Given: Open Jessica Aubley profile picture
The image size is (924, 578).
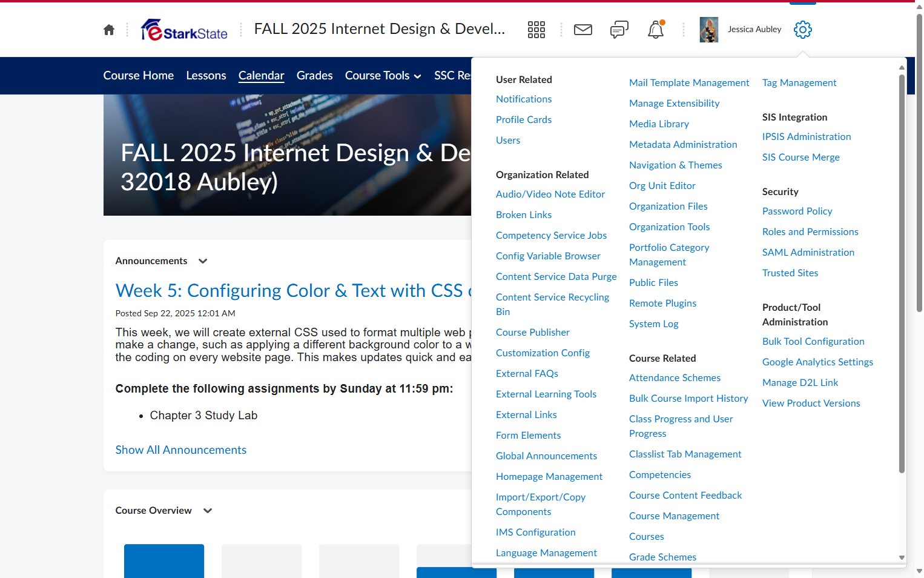Looking at the screenshot, I should click(x=709, y=30).
